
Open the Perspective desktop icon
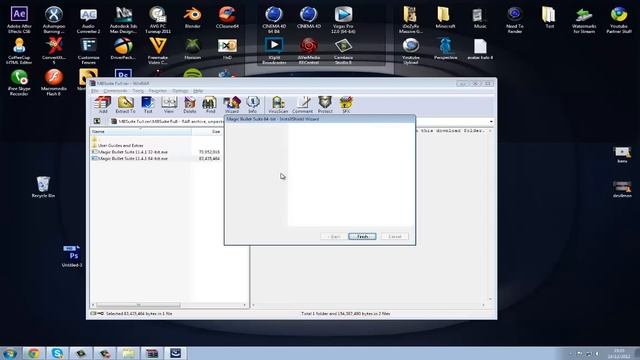pyautogui.click(x=445, y=49)
